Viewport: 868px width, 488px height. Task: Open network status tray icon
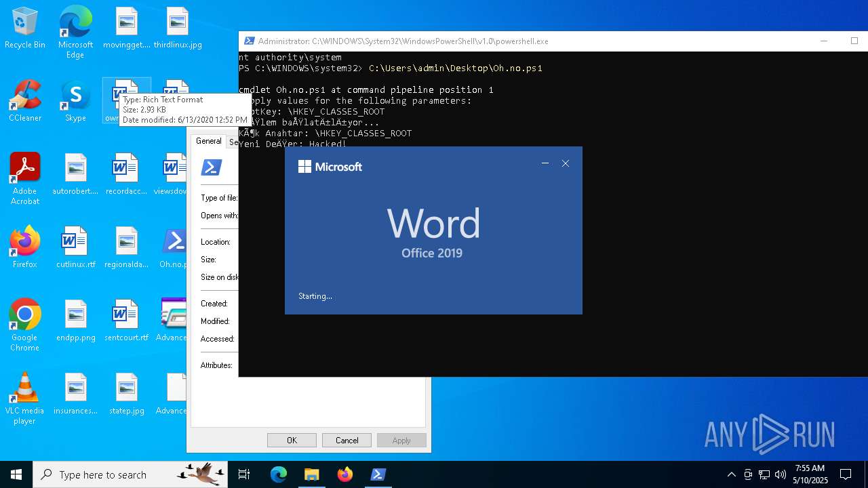click(x=764, y=474)
